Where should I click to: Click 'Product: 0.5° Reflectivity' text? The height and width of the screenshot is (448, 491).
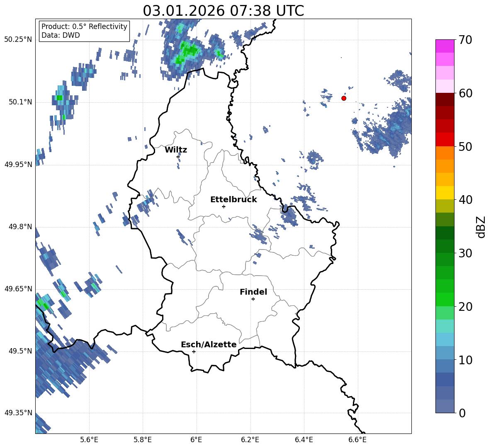tap(84, 27)
